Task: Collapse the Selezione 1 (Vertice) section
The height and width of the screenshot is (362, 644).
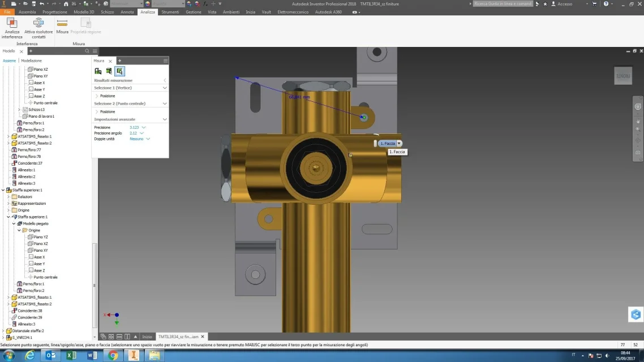Action: click(165, 88)
